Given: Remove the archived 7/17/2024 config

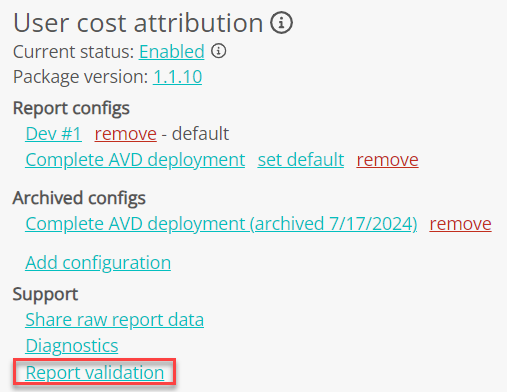Looking at the screenshot, I should tap(460, 224).
